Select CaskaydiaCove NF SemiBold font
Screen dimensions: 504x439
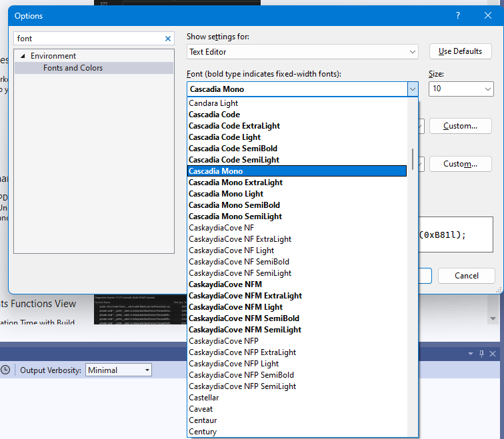tap(297, 262)
